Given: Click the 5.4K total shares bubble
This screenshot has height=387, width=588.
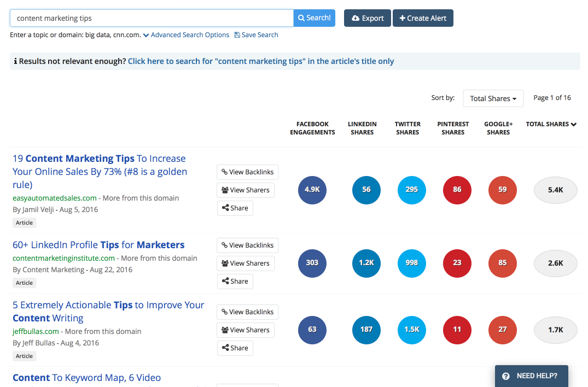Looking at the screenshot, I should pyautogui.click(x=555, y=190).
